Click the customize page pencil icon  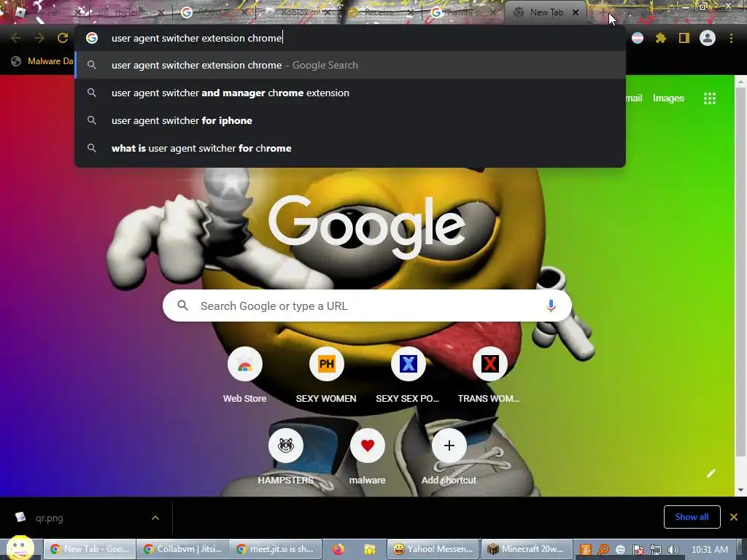711,472
